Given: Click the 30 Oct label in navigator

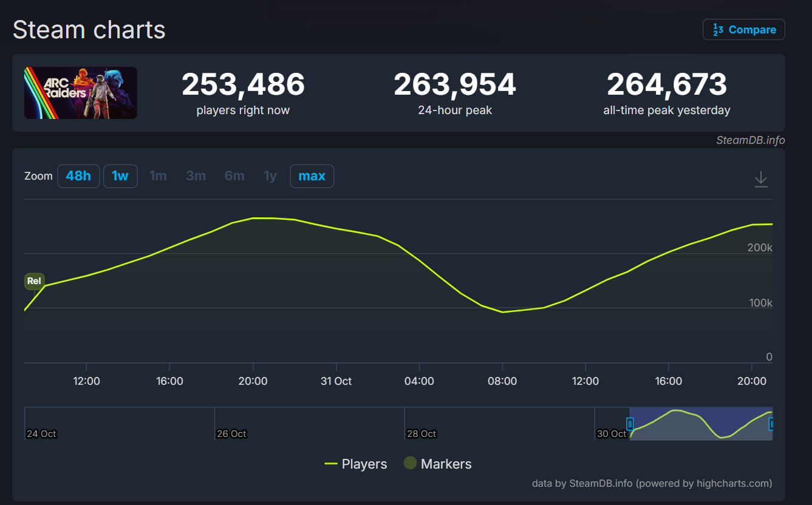Looking at the screenshot, I should click(612, 434).
